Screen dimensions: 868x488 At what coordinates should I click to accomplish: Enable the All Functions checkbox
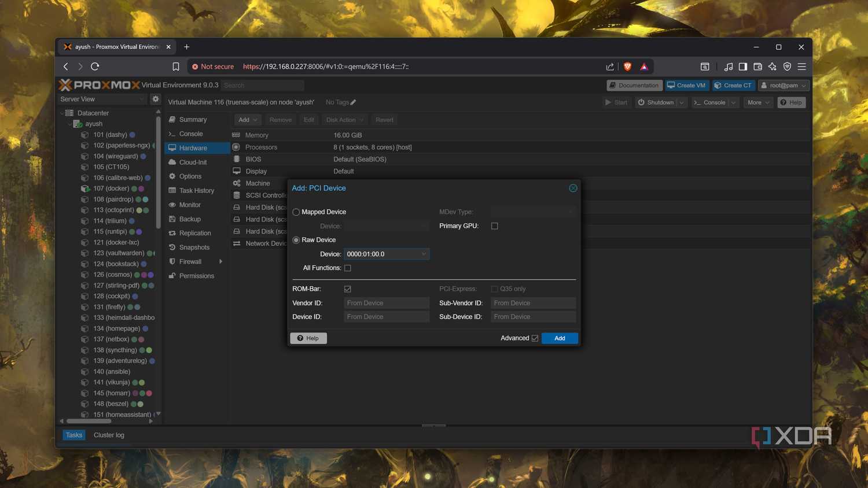tap(348, 268)
